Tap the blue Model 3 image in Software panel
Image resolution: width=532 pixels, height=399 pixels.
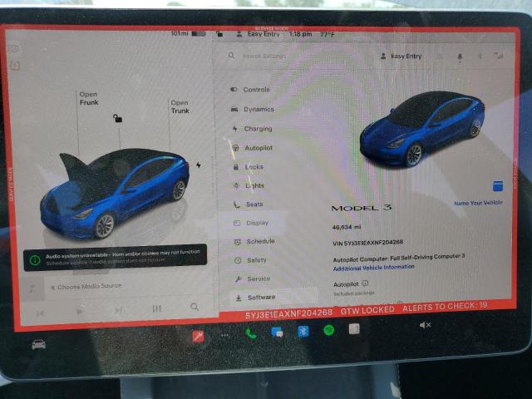coord(422,130)
